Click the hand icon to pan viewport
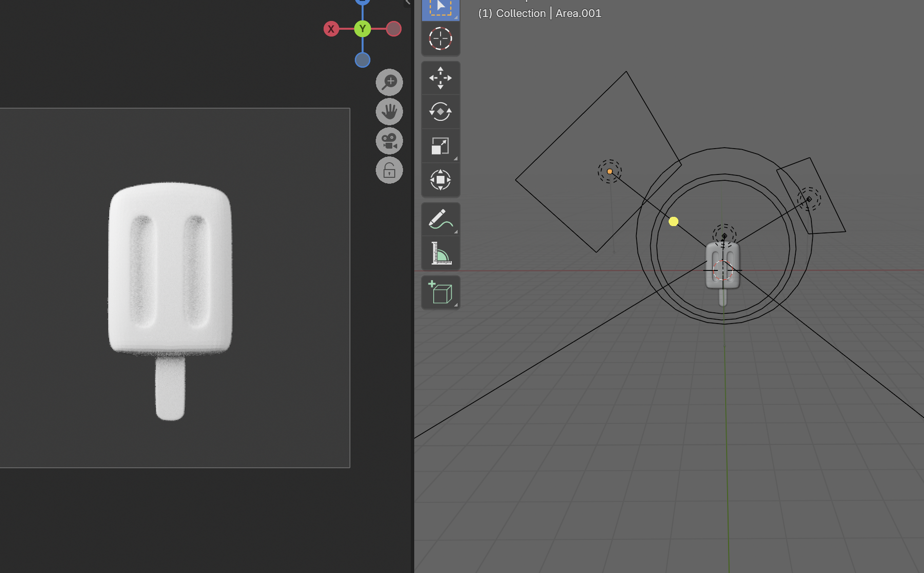The height and width of the screenshot is (573, 924). [x=389, y=112]
